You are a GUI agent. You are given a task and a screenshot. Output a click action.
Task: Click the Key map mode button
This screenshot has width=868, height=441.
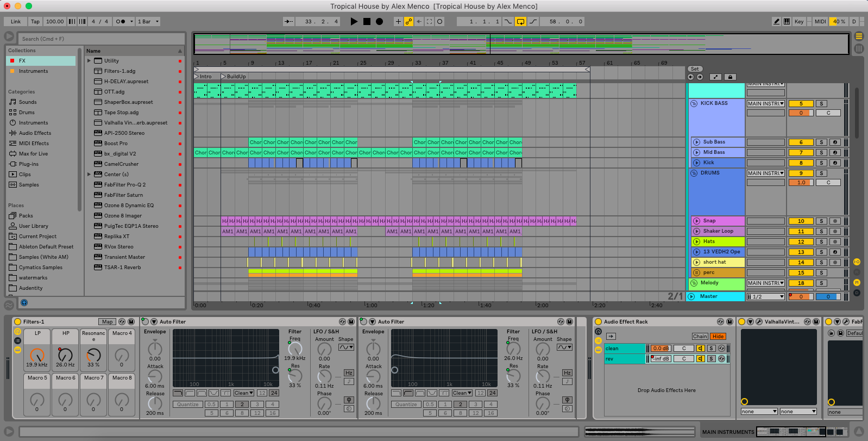click(799, 22)
